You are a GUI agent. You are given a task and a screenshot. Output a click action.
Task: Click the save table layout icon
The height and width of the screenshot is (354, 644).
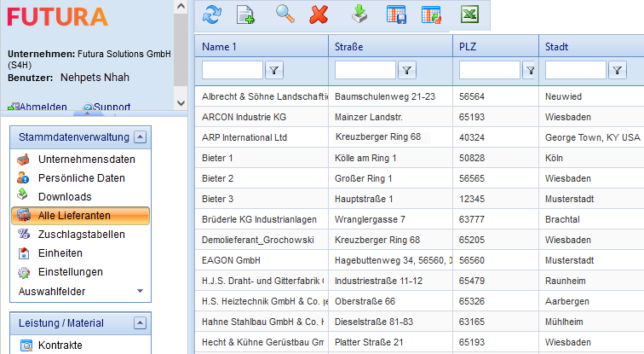[396, 14]
